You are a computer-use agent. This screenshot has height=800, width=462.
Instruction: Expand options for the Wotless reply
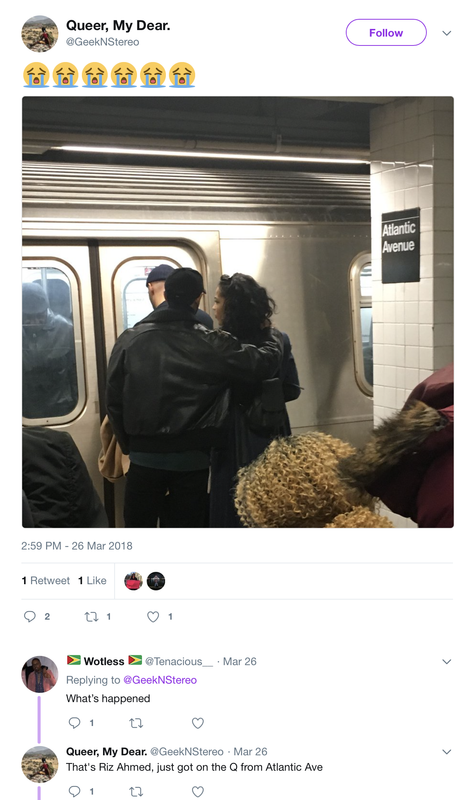[447, 662]
